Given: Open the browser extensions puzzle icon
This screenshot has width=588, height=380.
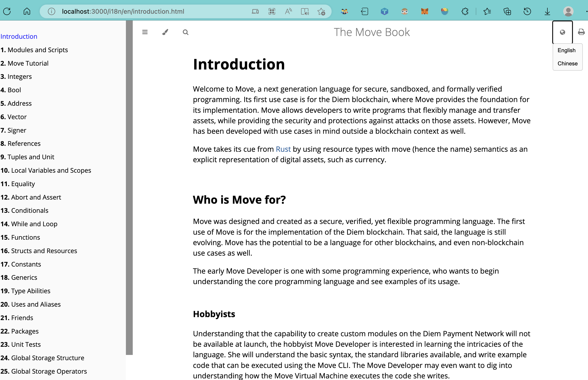Looking at the screenshot, I should click(x=465, y=11).
